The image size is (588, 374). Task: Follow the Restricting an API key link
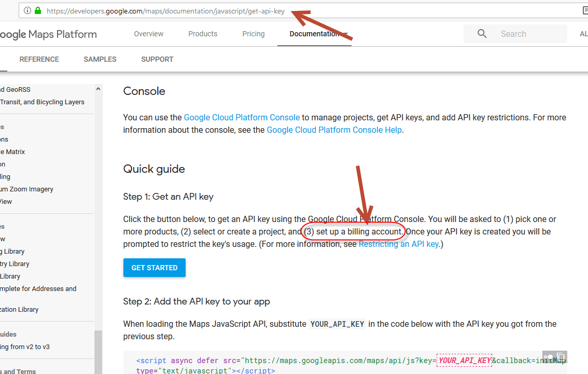point(398,244)
